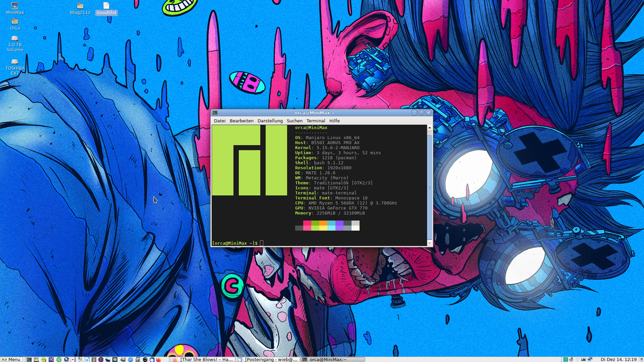
Task: Open the green triangle launcher
Action: [59, 359]
